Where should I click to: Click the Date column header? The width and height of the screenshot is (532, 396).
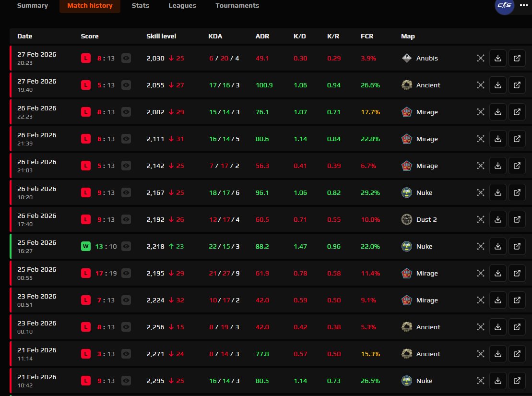click(x=25, y=36)
